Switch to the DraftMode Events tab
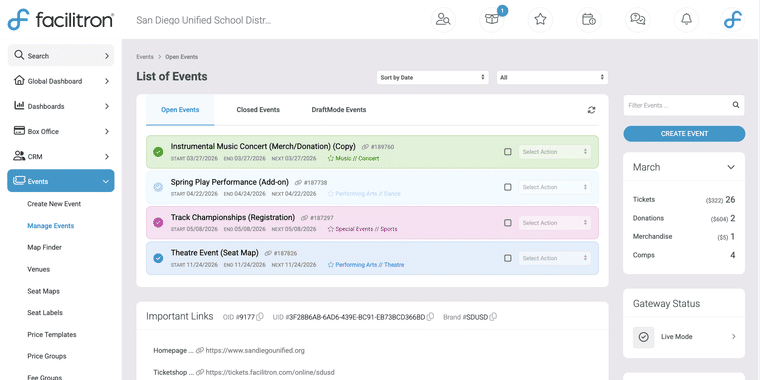This screenshot has width=760, height=380. pyautogui.click(x=339, y=110)
